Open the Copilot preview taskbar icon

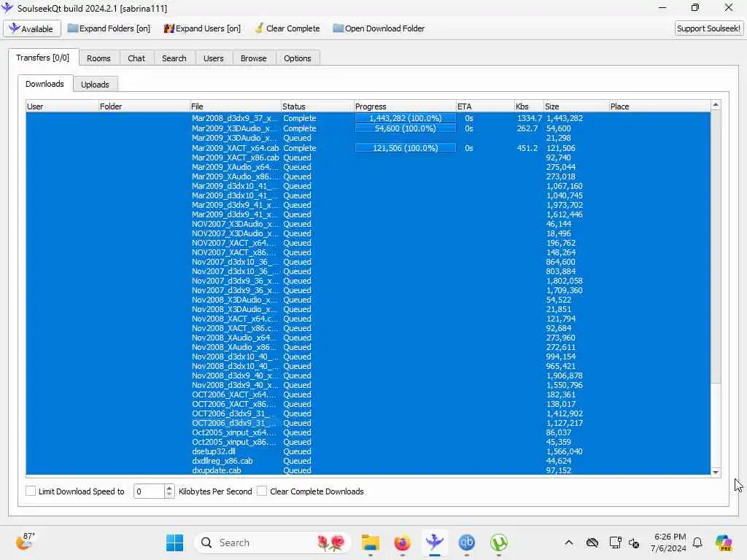pos(724,542)
